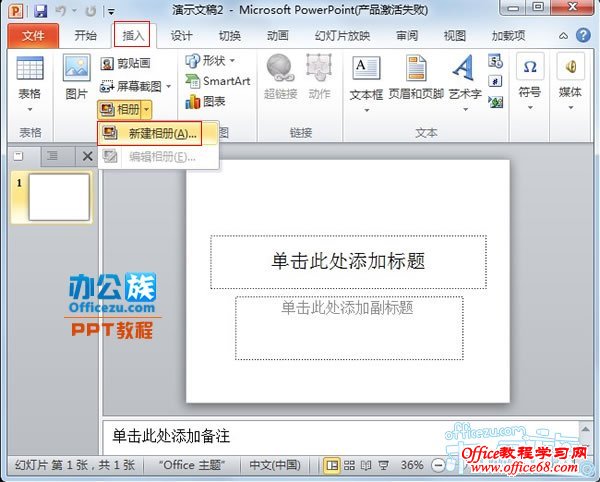This screenshot has height=482, width=600.
Task: Select the 插入 ribbon tab
Action: tap(132, 36)
